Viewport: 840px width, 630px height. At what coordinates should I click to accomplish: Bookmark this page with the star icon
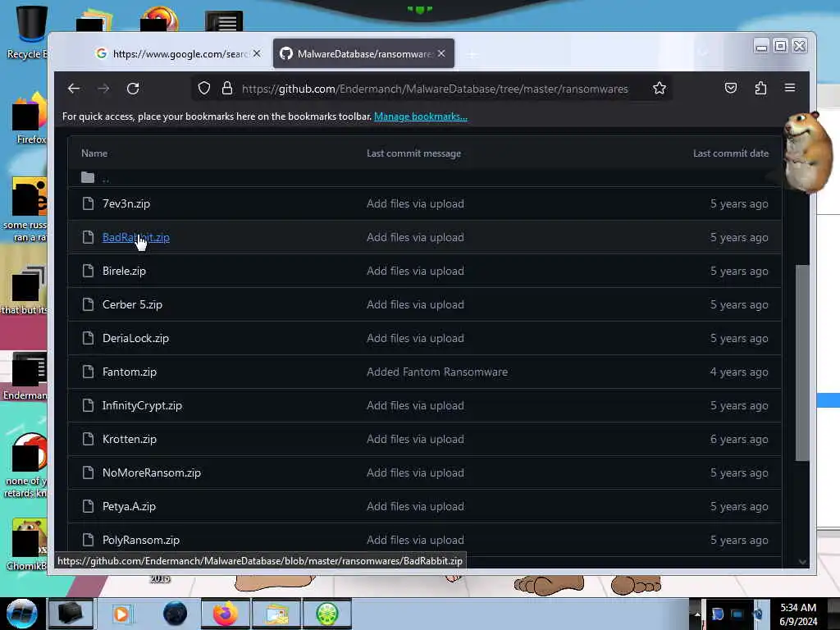pyautogui.click(x=660, y=89)
